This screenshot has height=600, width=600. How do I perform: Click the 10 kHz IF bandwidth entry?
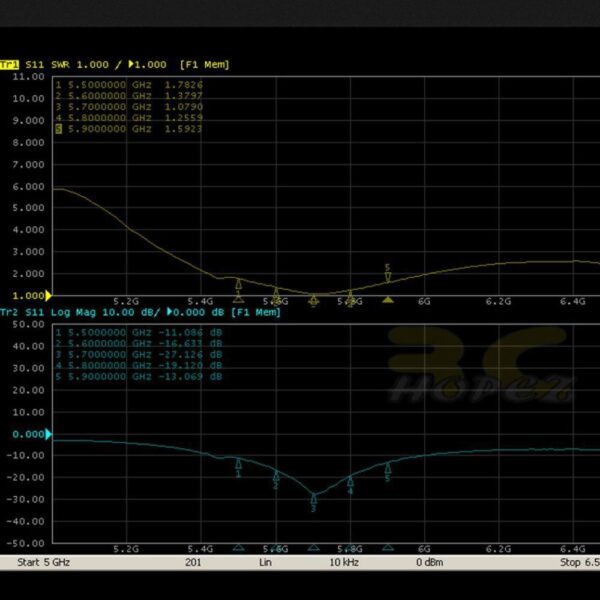tap(344, 562)
